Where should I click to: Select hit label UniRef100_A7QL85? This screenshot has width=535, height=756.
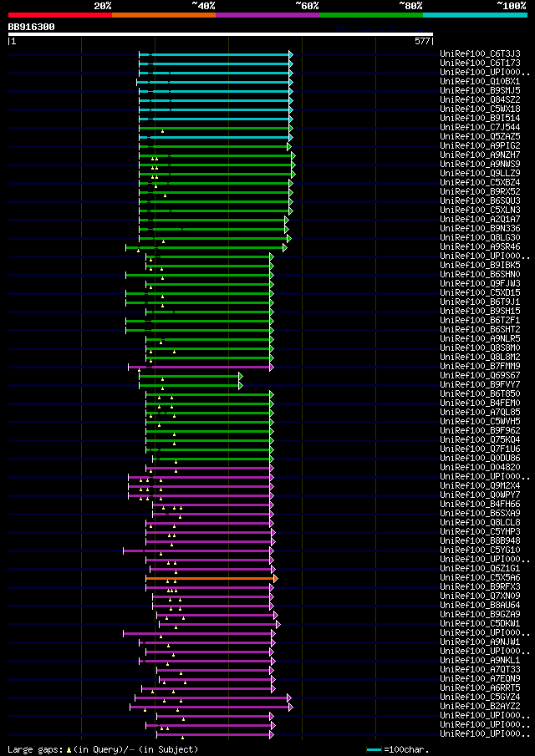point(480,412)
